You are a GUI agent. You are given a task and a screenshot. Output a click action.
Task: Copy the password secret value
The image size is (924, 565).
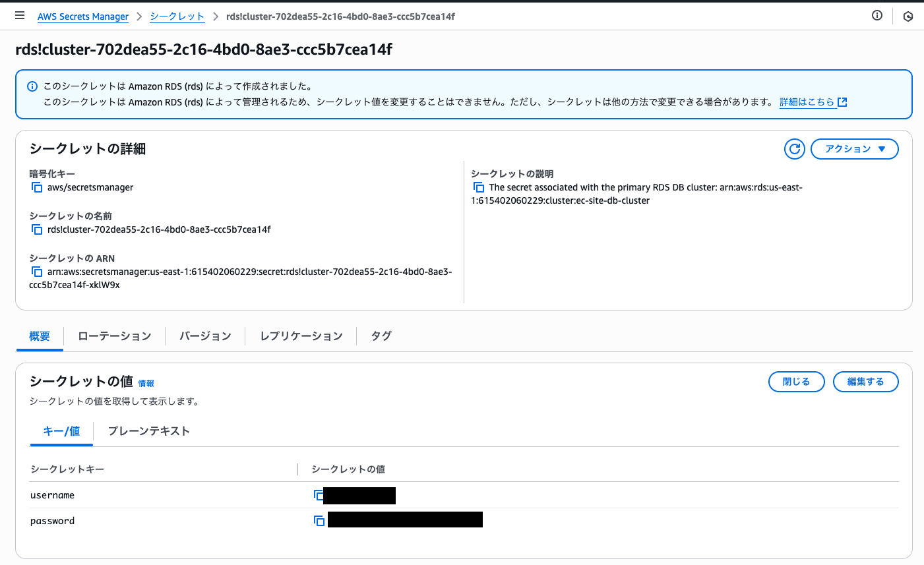319,520
